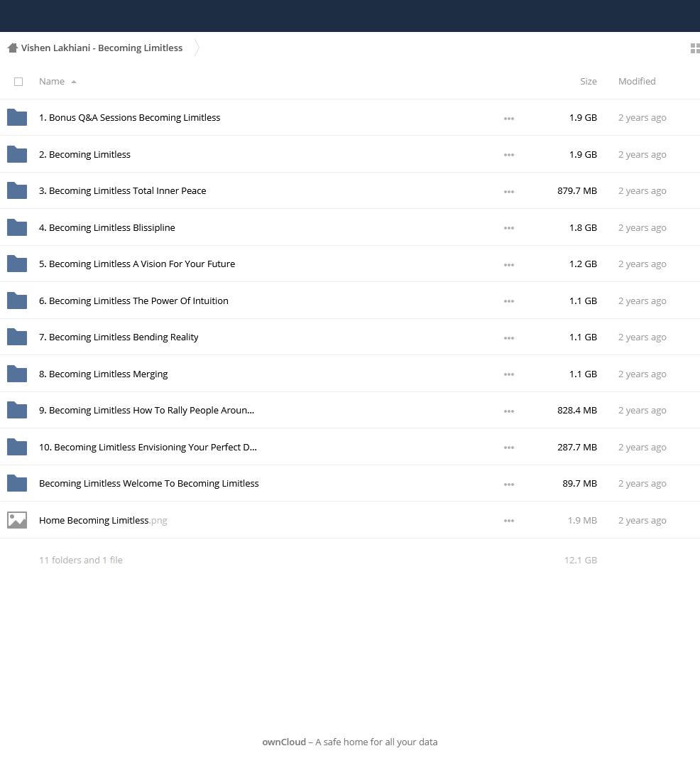Follow the ownCloud link in the footer
The width and height of the screenshot is (700, 763).
284,742
